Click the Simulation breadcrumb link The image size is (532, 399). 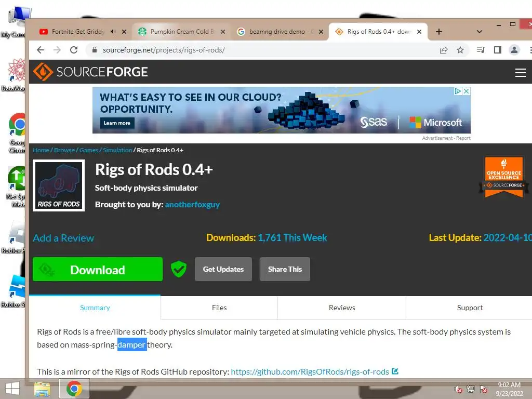pos(118,150)
